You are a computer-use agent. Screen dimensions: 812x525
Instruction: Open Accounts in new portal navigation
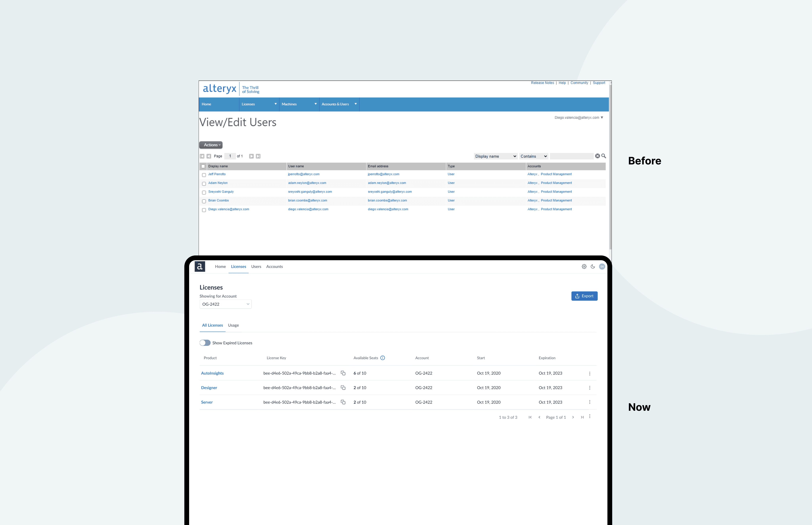(275, 267)
